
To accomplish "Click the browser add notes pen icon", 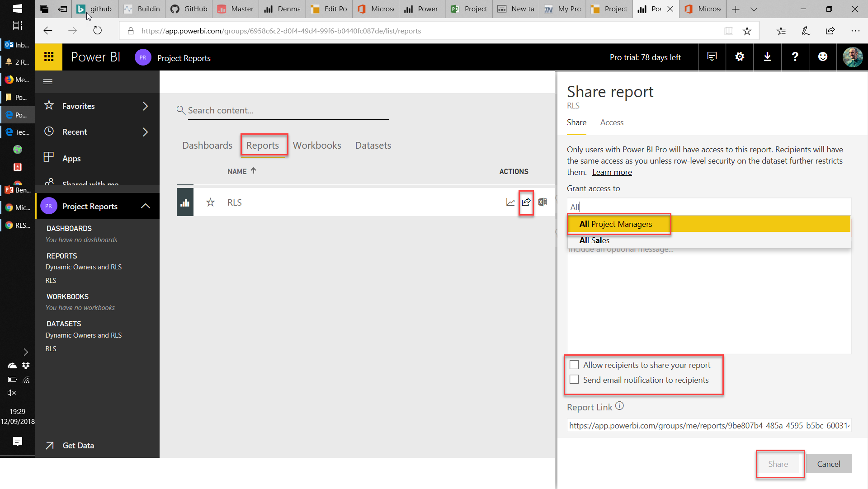I will pyautogui.click(x=806, y=31).
